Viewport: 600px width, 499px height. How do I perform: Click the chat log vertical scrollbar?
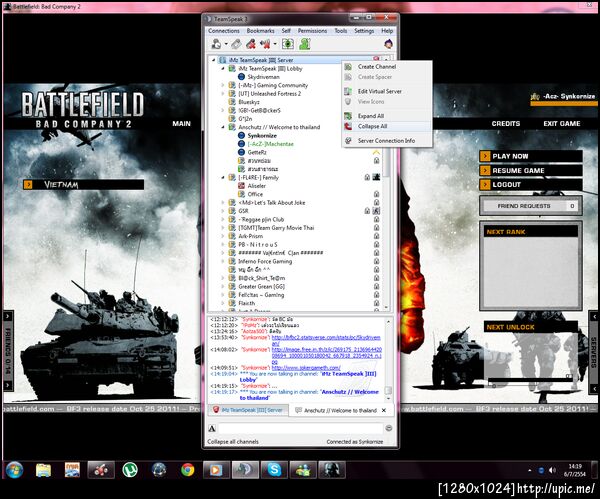click(388, 360)
